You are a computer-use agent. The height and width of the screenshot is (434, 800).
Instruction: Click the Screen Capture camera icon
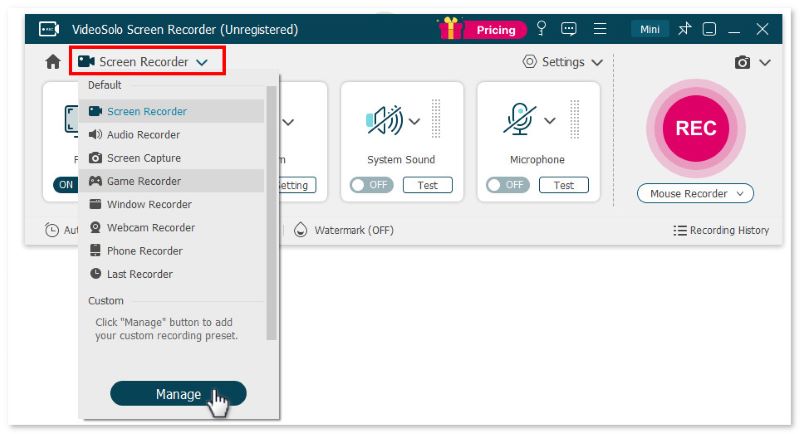95,158
